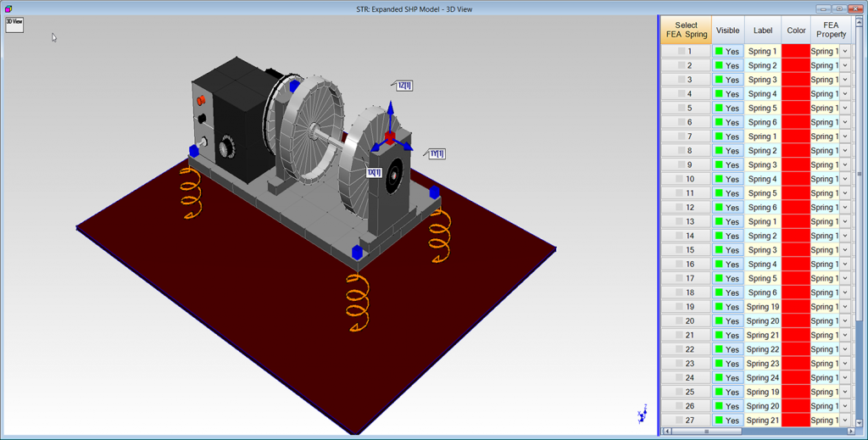This screenshot has width=868, height=440.
Task: Expand FEA Property dropdown for row 24
Action: point(844,378)
